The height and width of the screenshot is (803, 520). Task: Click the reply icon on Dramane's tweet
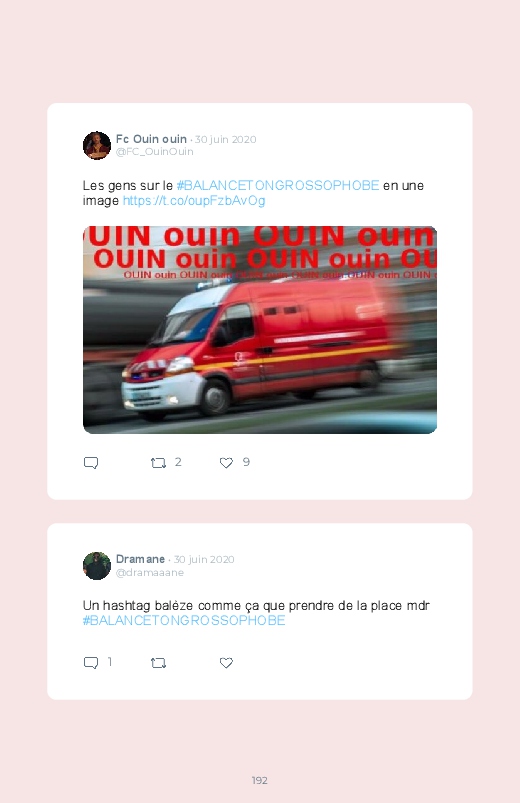(91, 663)
